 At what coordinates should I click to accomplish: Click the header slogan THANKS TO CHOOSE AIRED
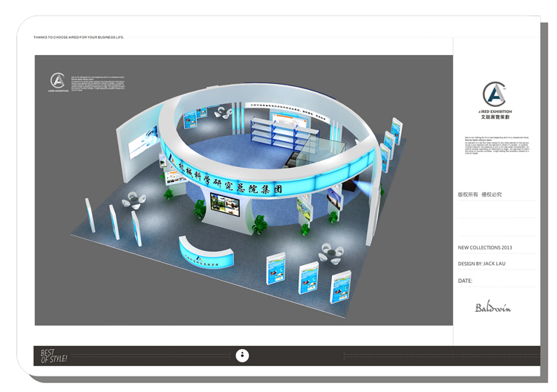(x=79, y=37)
